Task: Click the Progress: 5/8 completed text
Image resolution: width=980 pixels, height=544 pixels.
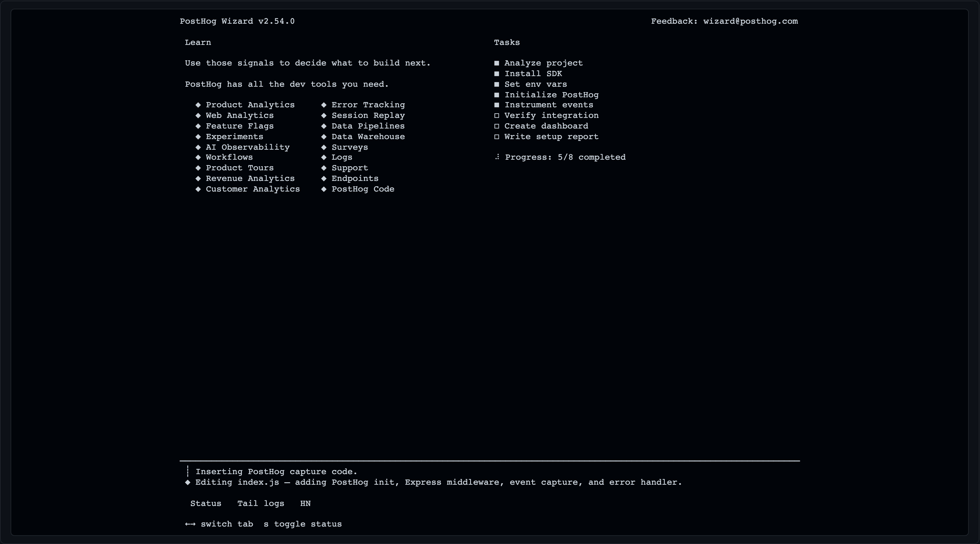Action: pos(565,158)
